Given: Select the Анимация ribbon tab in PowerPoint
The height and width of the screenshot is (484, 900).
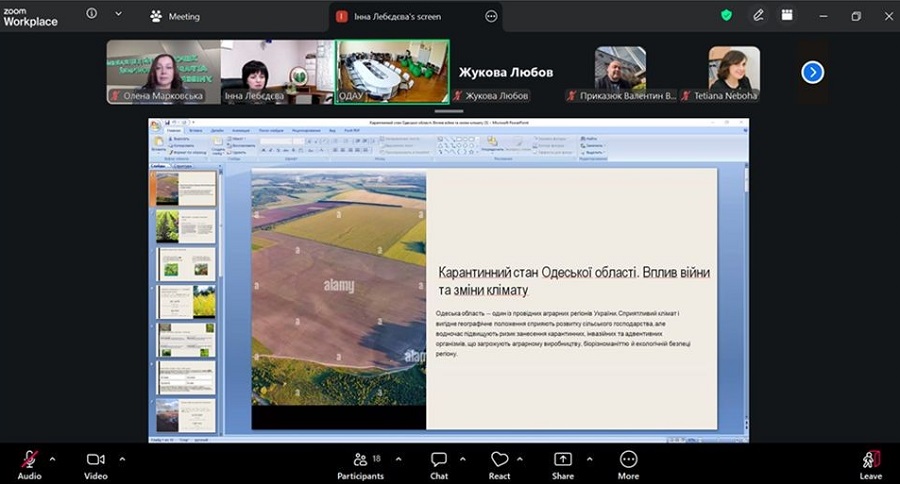Looking at the screenshot, I should point(240,130).
